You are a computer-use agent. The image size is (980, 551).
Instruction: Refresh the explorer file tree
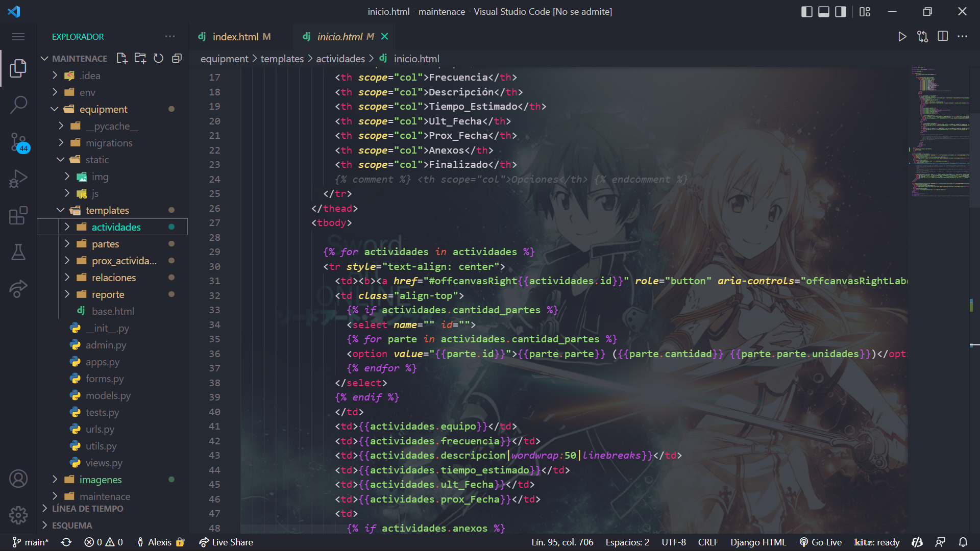point(158,58)
